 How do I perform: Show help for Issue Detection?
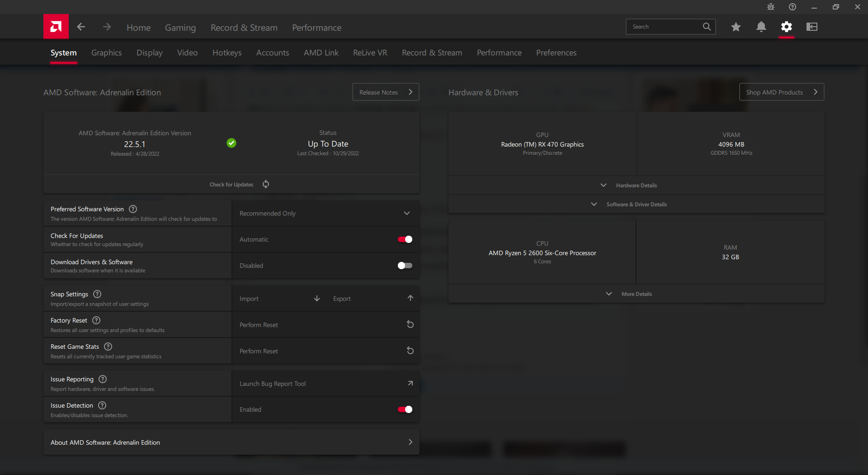(x=102, y=405)
